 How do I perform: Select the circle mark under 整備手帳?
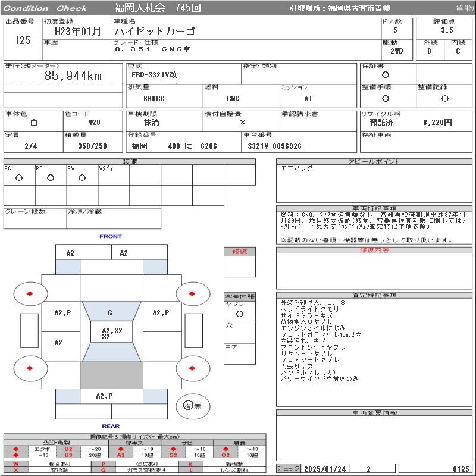pyautogui.click(x=385, y=98)
